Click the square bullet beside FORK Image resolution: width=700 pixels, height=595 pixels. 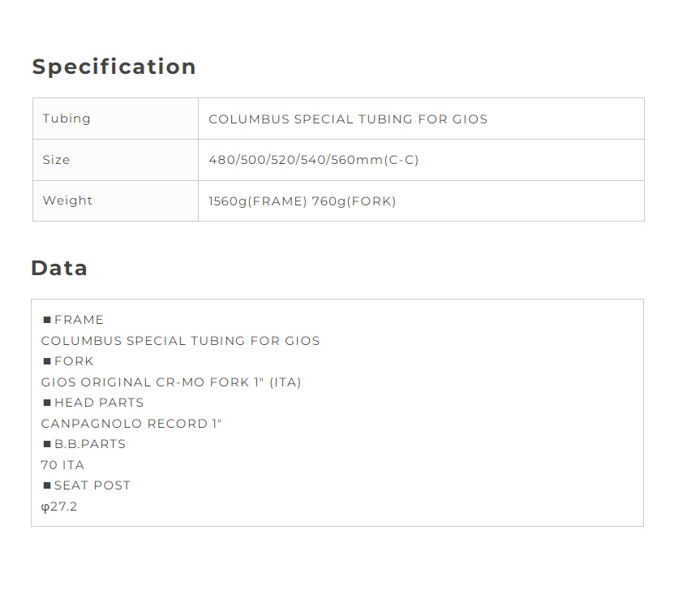click(x=47, y=361)
